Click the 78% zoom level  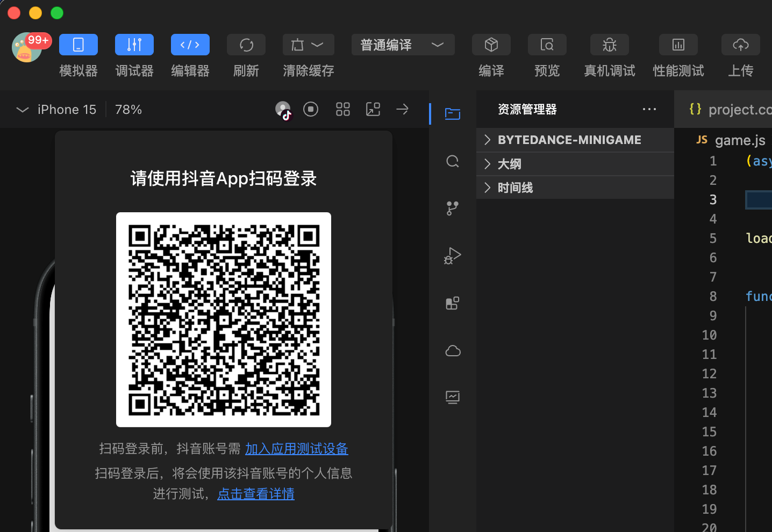coord(128,110)
